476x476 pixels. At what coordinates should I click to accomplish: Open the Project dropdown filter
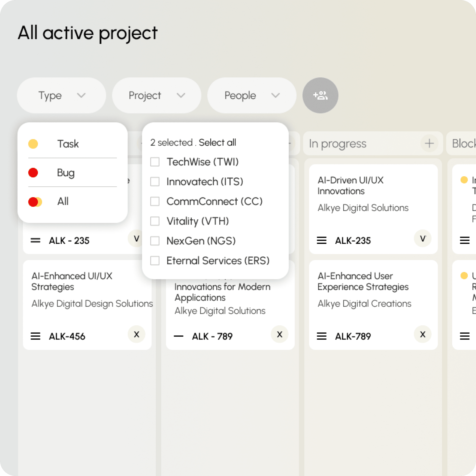pos(156,95)
